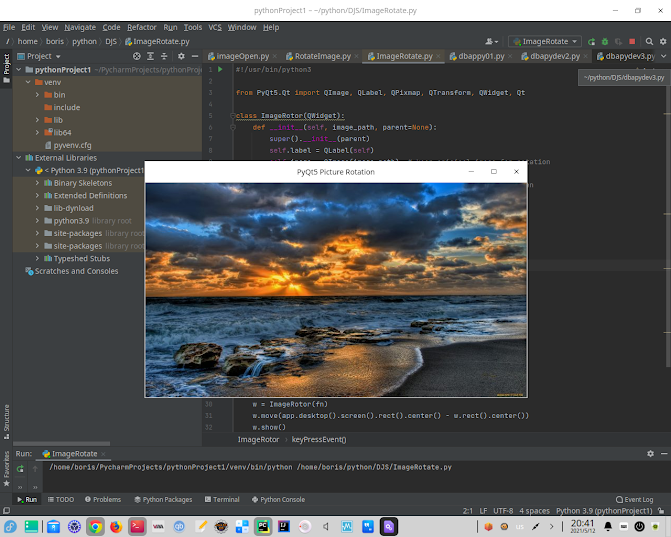Image resolution: width=671 pixels, height=537 pixels.
Task: Toggle the Favorites tool window side tab
Action: click(x=6, y=466)
